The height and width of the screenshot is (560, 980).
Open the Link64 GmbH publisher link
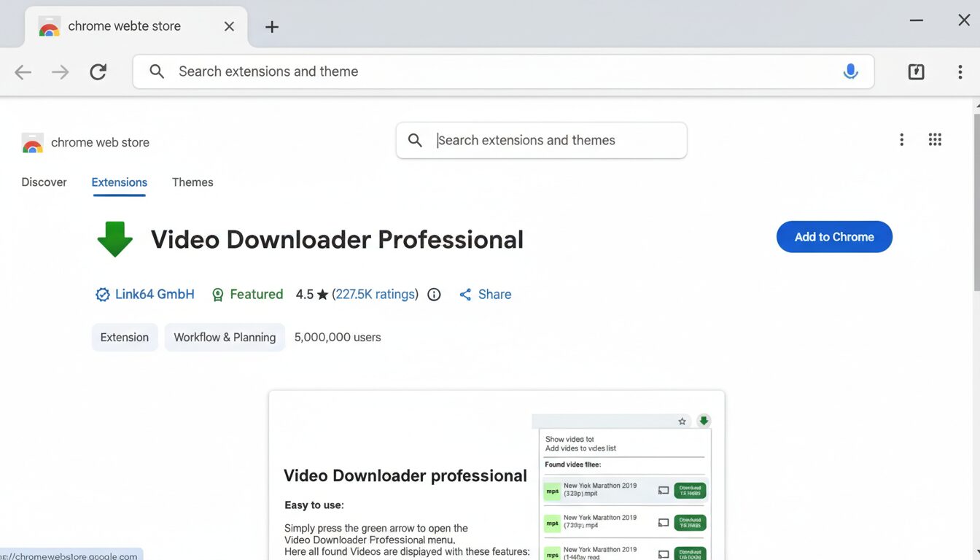coord(155,295)
